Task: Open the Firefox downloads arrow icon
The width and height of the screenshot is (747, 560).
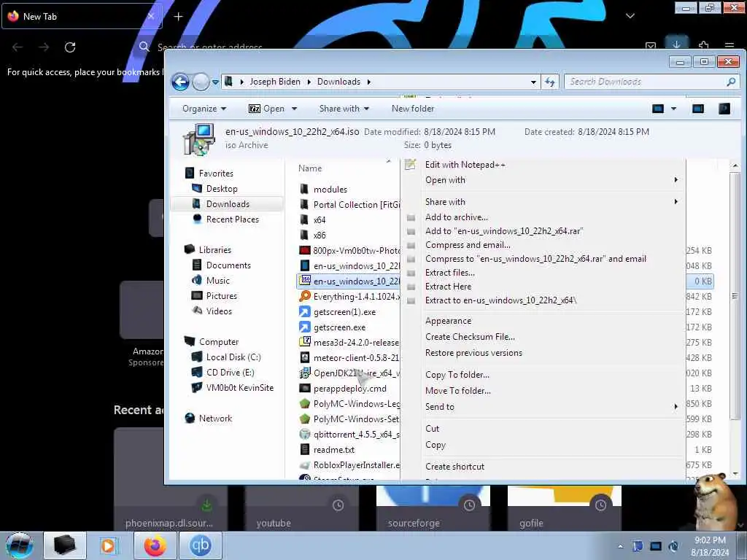Action: 676,44
